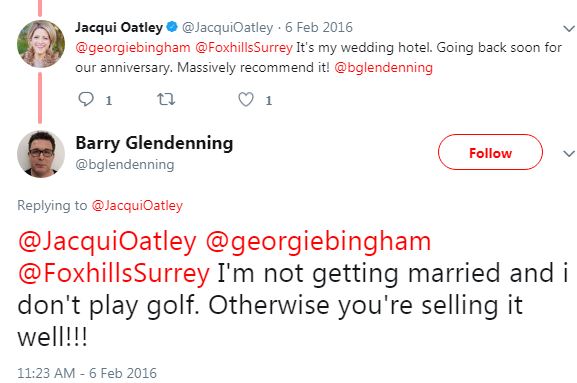
Task: Click the 11:23 AM timestamp
Action: (x=87, y=373)
